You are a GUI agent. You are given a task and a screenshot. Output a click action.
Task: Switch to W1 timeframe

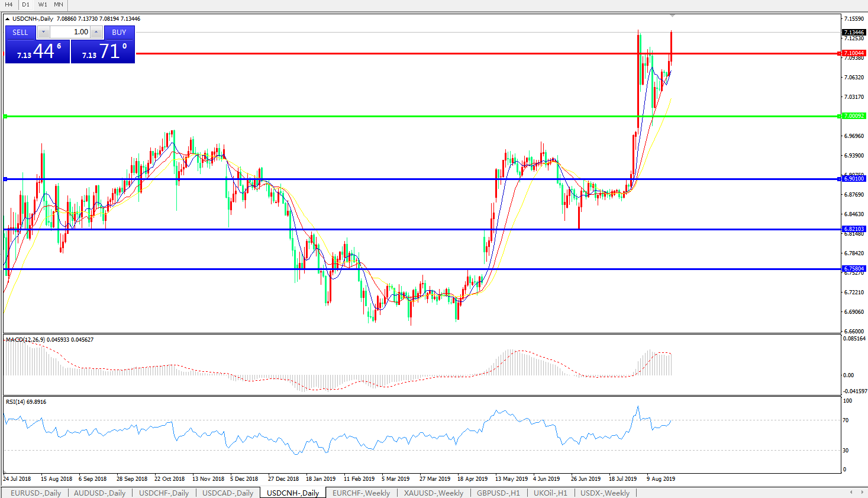(x=43, y=5)
